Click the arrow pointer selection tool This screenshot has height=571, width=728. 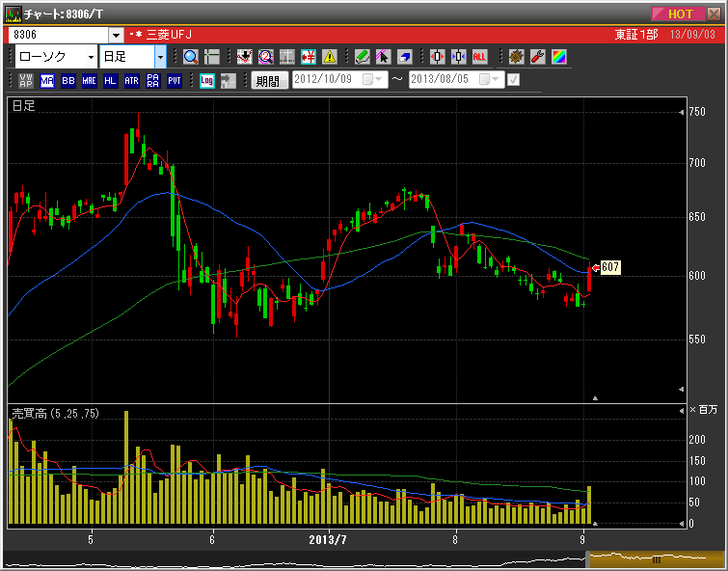(x=383, y=57)
